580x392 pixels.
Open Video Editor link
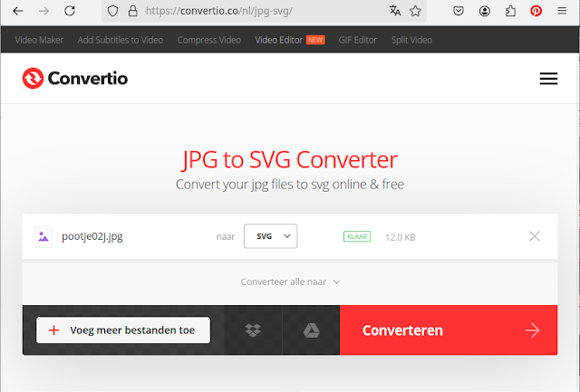[278, 40]
